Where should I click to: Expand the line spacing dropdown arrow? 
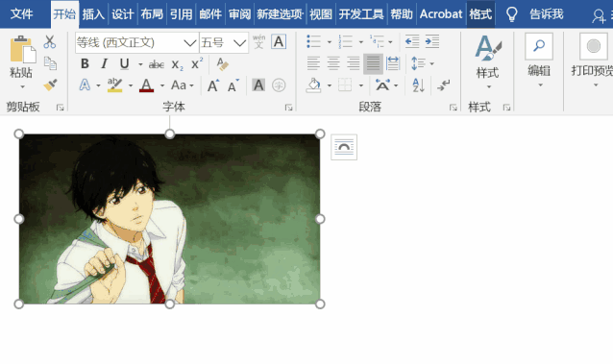coord(432,63)
